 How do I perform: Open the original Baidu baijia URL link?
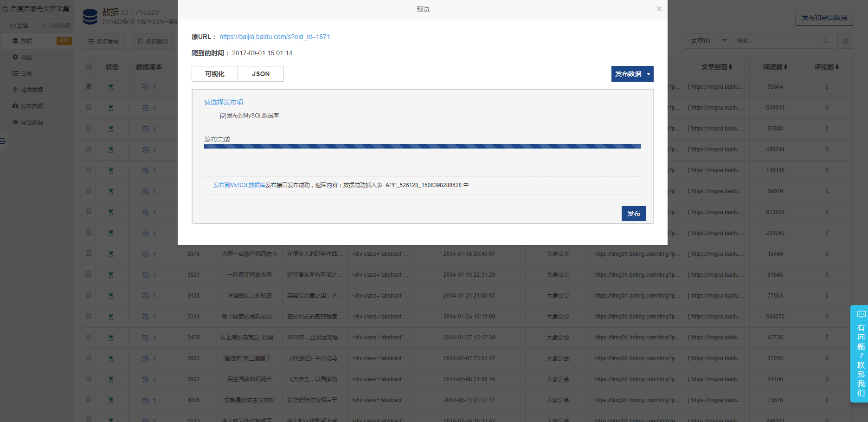275,37
